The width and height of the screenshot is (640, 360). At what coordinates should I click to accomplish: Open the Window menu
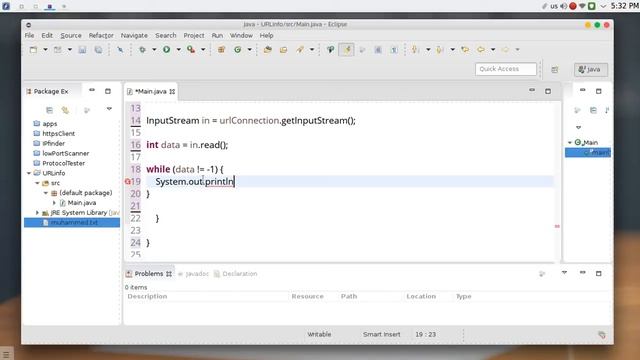tap(241, 36)
